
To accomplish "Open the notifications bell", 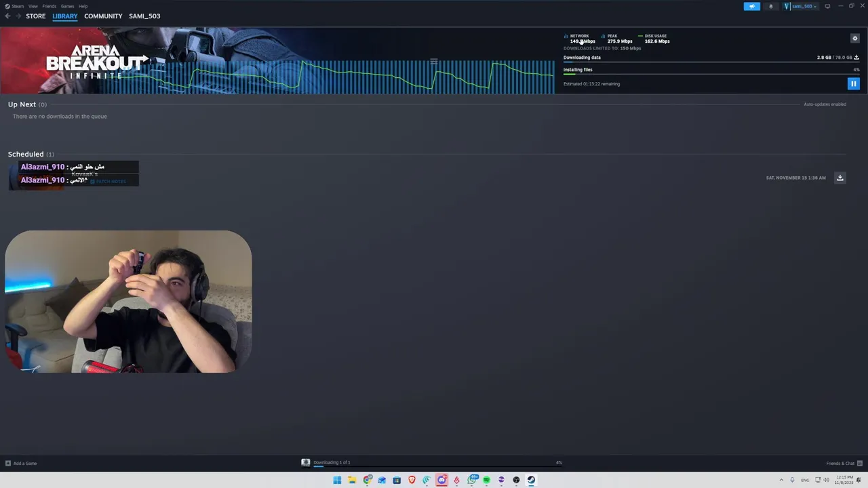I will [x=770, y=6].
